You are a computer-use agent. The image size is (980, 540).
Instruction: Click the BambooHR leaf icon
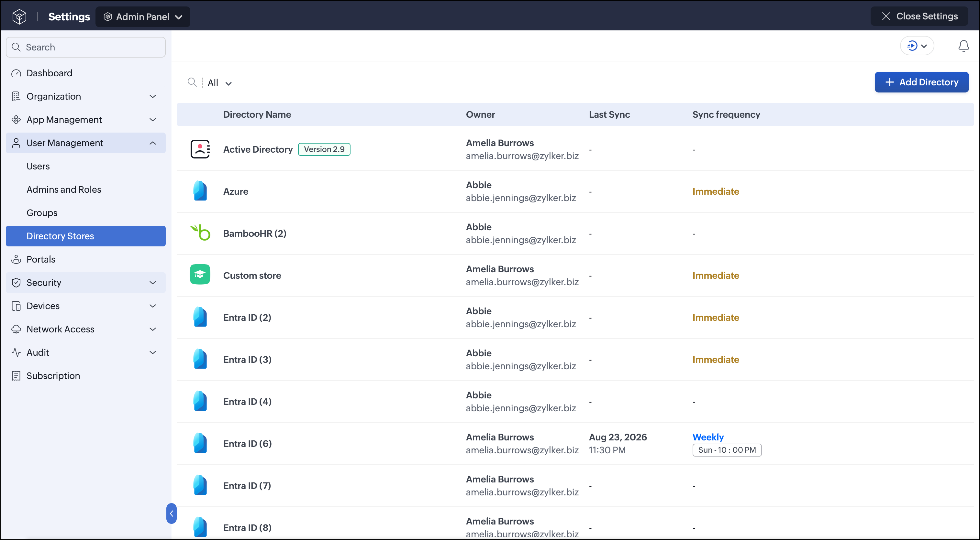click(x=200, y=232)
